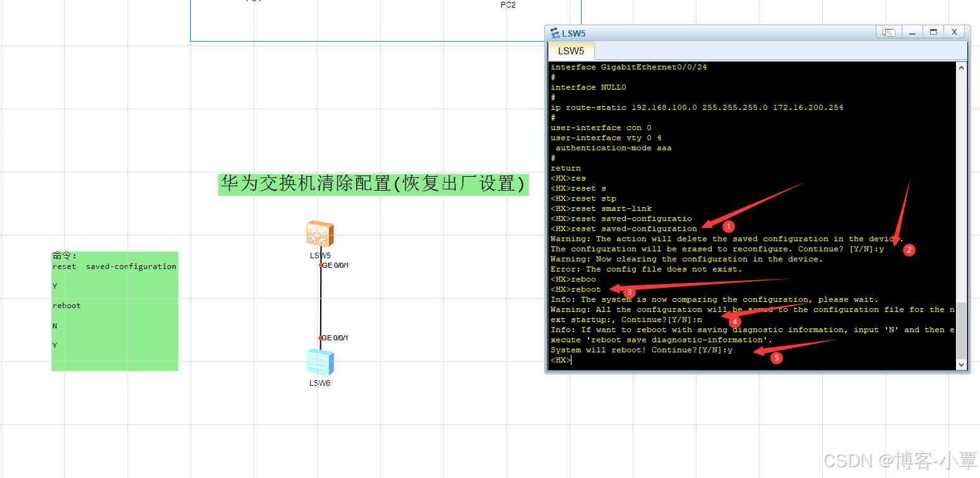Viewport: 980px width, 478px height.
Task: Click the 'reboot' line in the green note
Action: click(66, 306)
